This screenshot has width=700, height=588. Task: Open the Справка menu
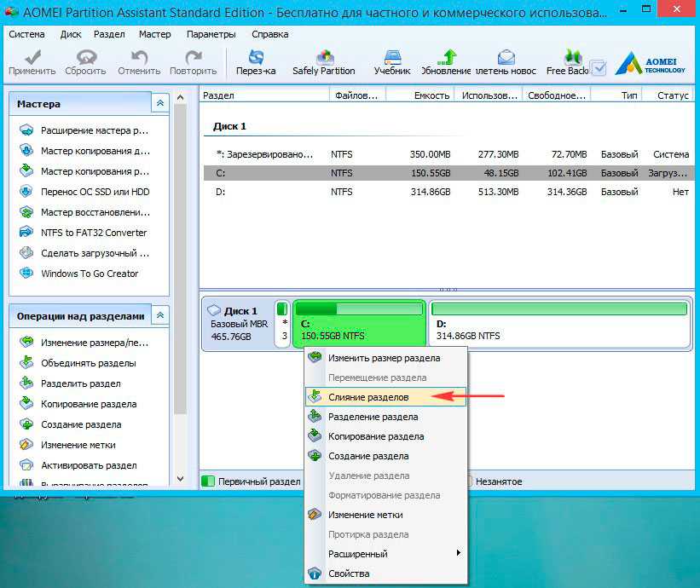click(270, 34)
